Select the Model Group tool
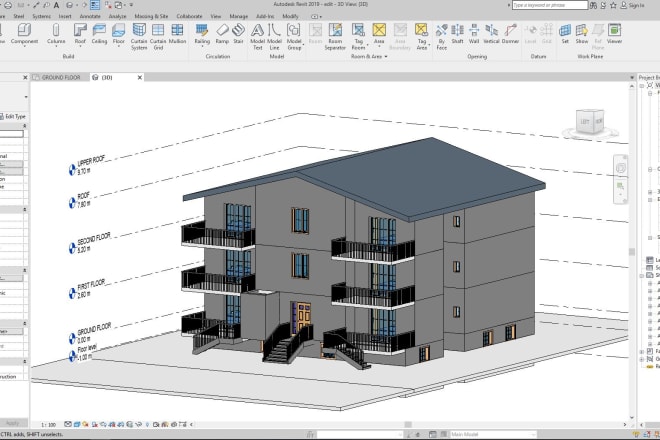Image resolution: width=660 pixels, height=440 pixels. pyautogui.click(x=294, y=36)
